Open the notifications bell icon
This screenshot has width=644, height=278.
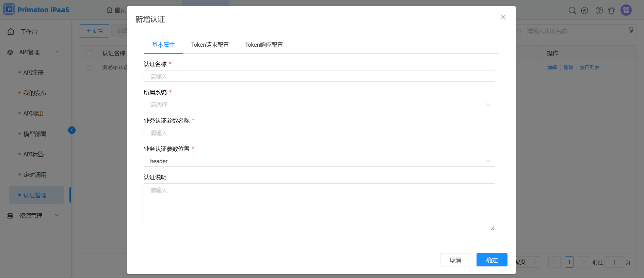tap(611, 11)
